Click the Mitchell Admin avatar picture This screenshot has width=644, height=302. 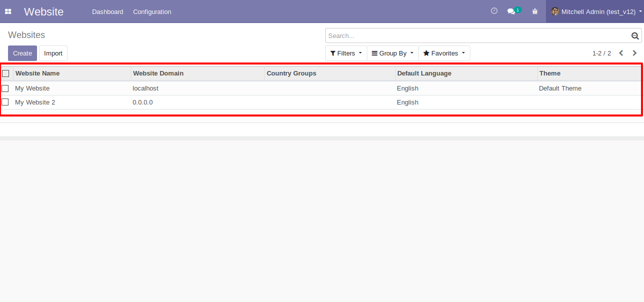(x=555, y=11)
